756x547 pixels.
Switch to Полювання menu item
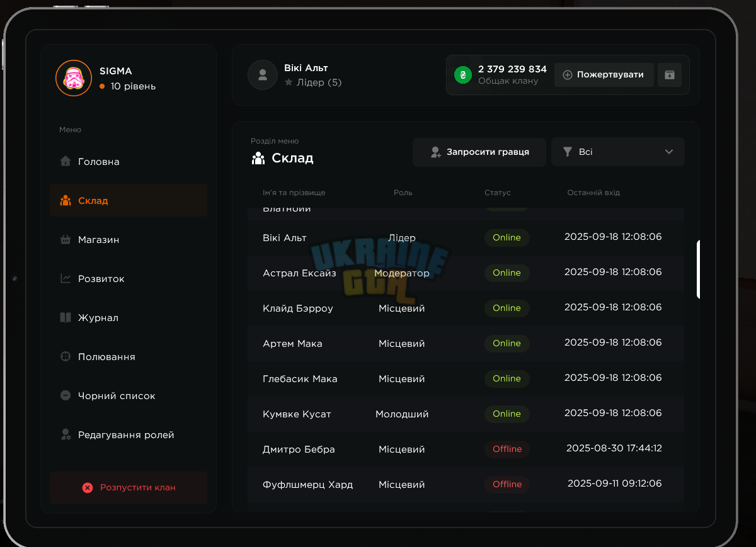pyautogui.click(x=129, y=356)
